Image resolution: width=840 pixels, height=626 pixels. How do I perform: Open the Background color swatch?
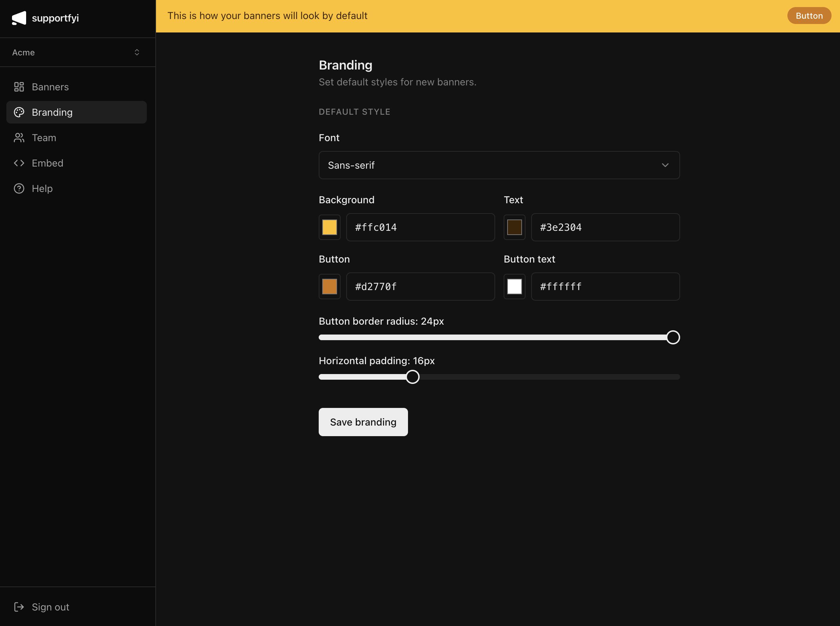(329, 227)
